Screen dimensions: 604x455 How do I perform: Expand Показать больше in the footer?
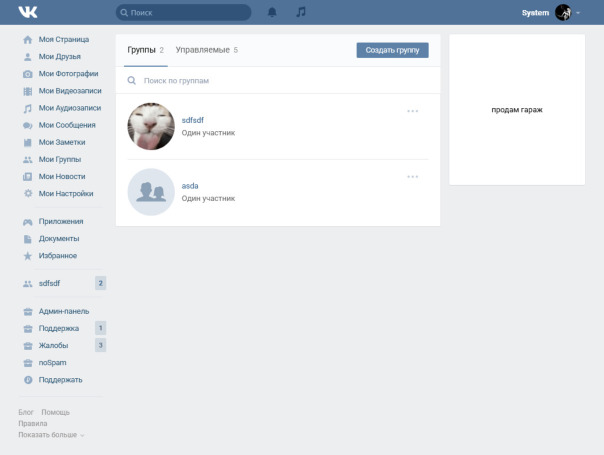point(51,435)
